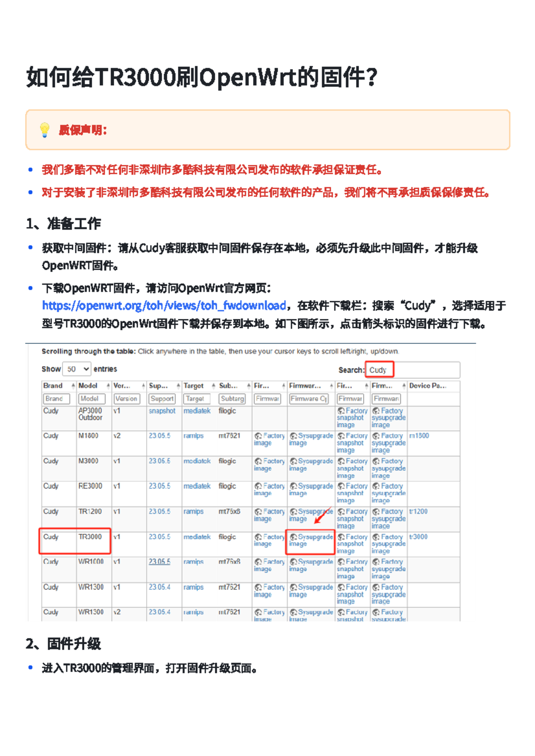Open TR3000 Factory sysupgrade image link

point(389,544)
